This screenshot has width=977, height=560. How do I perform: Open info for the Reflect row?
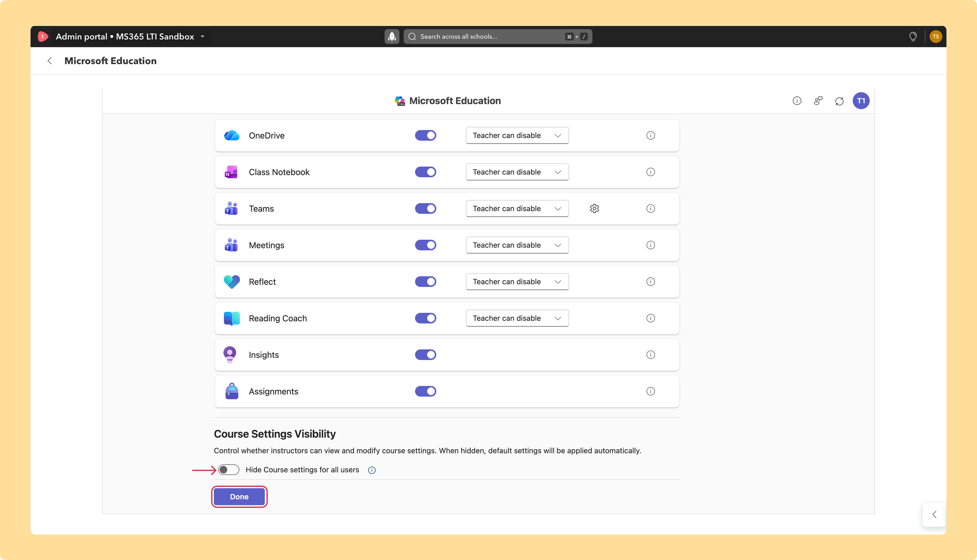(x=650, y=282)
